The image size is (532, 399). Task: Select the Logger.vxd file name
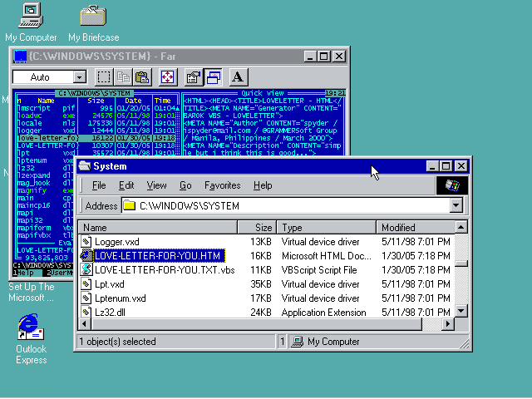pyautogui.click(x=116, y=242)
